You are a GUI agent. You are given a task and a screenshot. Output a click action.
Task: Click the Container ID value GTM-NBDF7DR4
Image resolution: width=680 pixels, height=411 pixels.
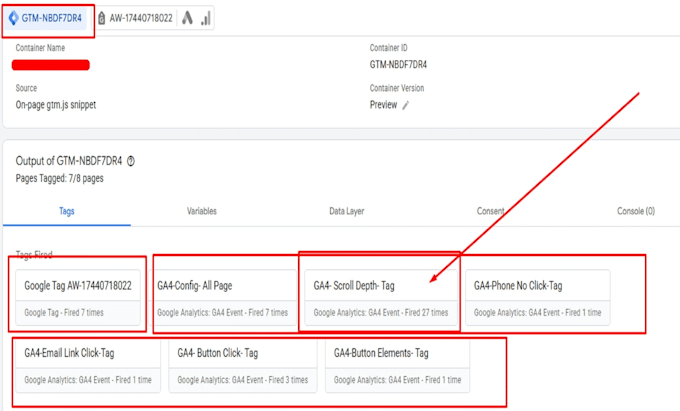[x=398, y=65]
